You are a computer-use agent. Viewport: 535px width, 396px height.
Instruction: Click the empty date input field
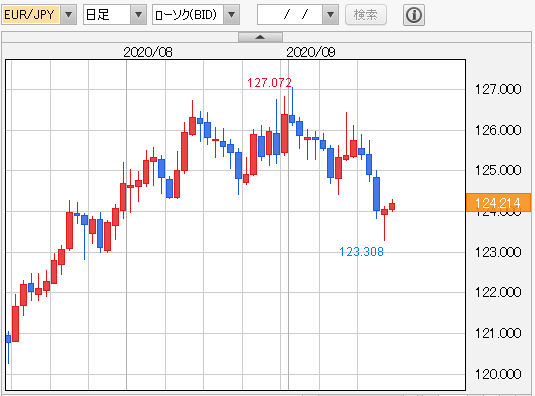point(290,15)
